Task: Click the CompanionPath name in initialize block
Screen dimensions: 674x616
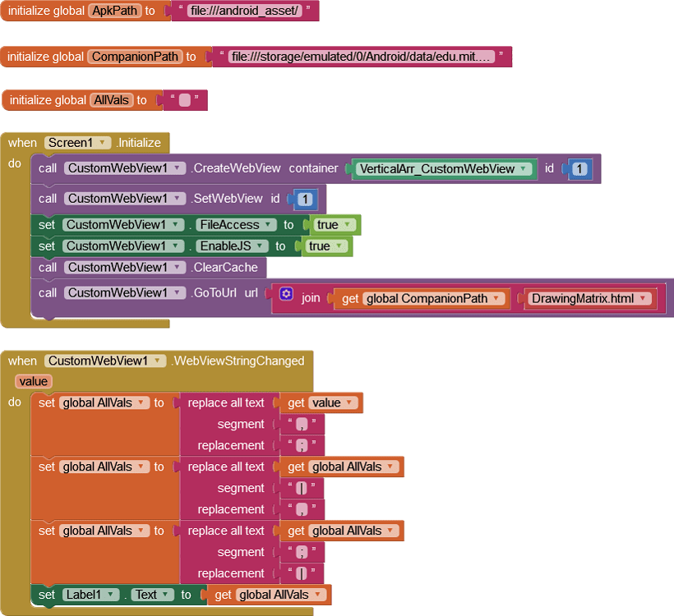Action: [x=135, y=57]
